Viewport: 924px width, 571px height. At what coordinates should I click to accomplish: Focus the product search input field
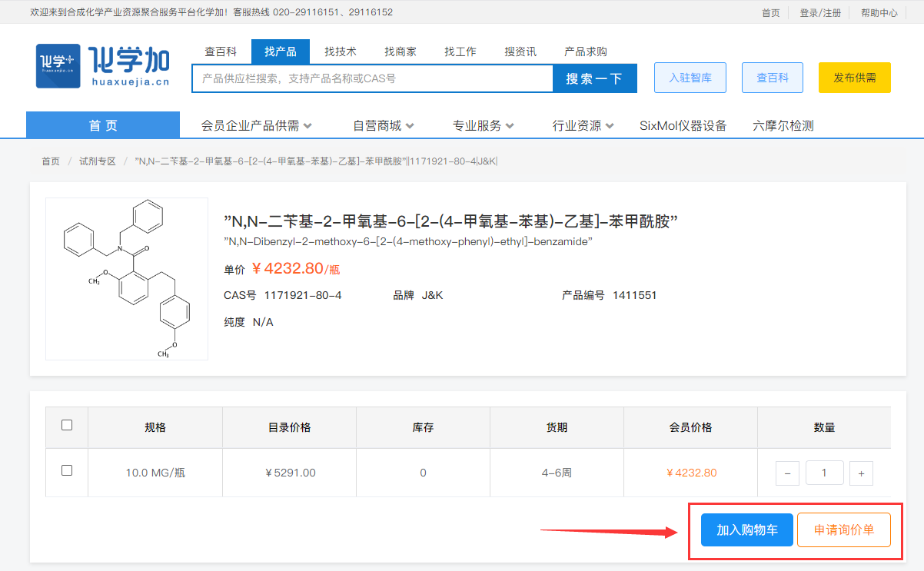[372, 78]
